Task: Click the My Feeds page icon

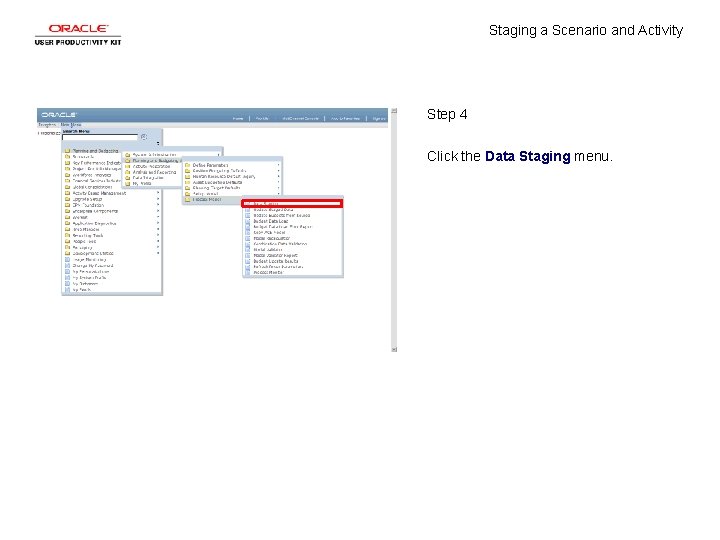Action: (x=68, y=290)
